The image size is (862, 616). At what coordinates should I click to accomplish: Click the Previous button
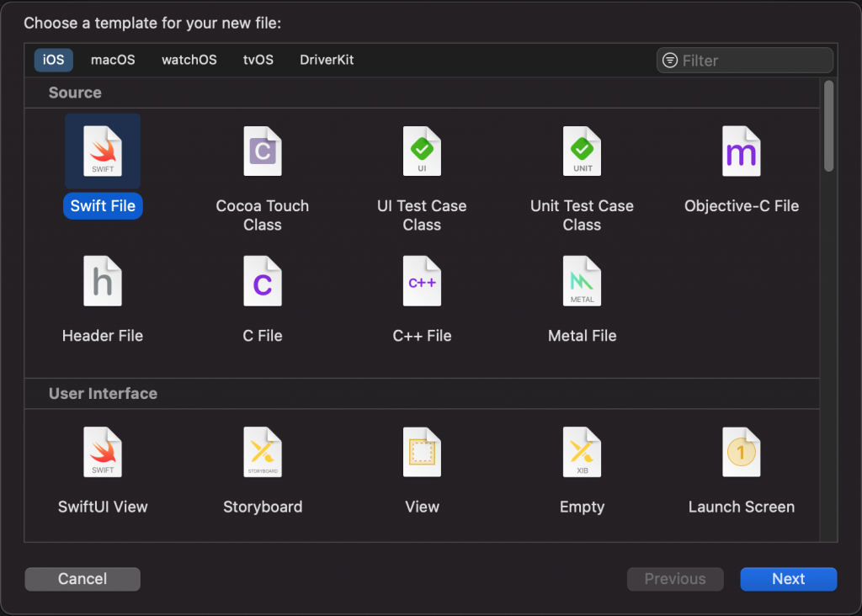click(x=675, y=579)
